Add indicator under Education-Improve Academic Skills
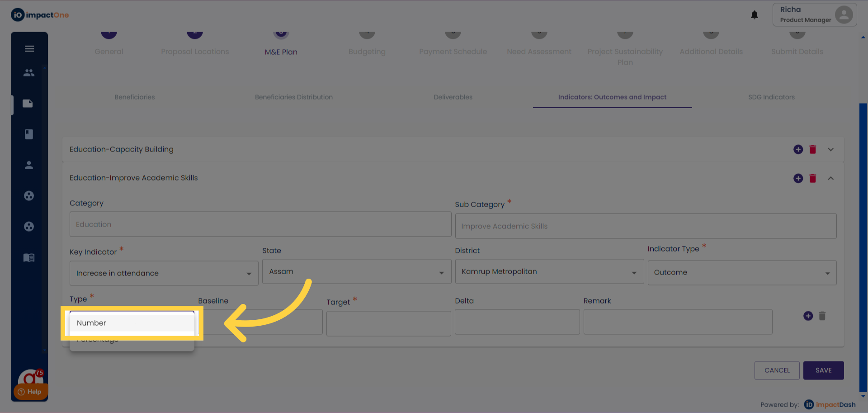Image resolution: width=868 pixels, height=413 pixels. pos(798,178)
